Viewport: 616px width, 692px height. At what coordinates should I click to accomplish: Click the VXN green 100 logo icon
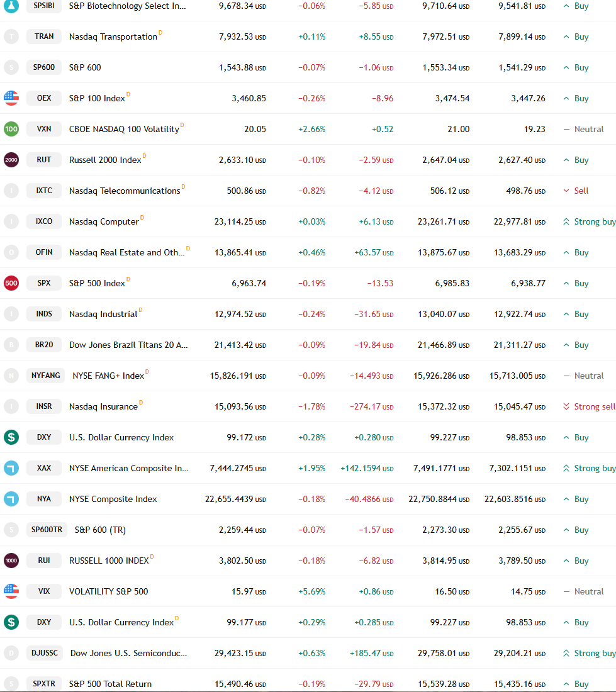pos(11,129)
